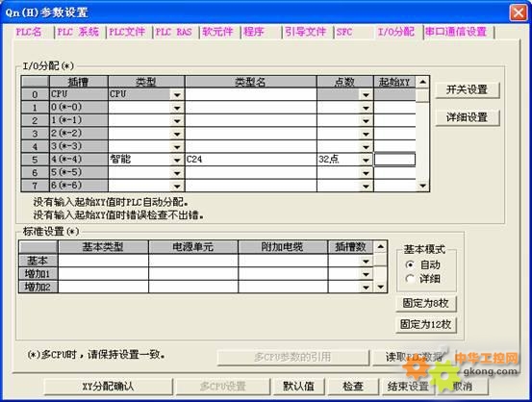The height and width of the screenshot is (402, 532).
Task: Click the 固定为8枚 button
Action: click(426, 303)
